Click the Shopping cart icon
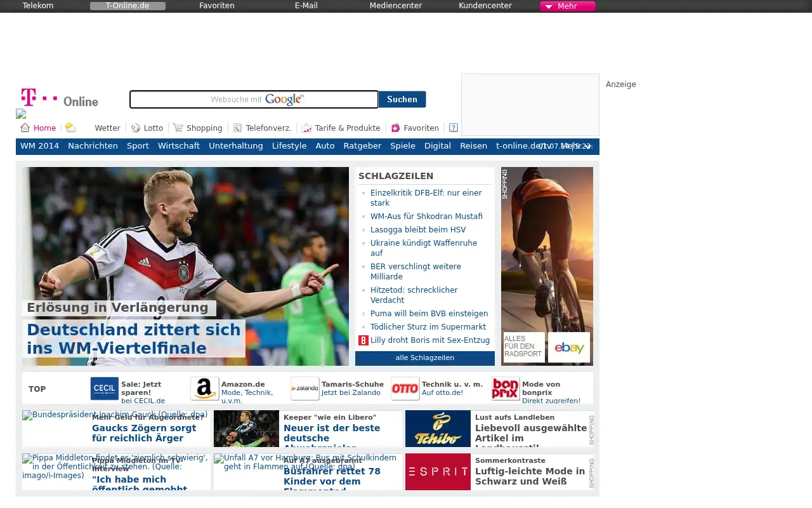 178,128
